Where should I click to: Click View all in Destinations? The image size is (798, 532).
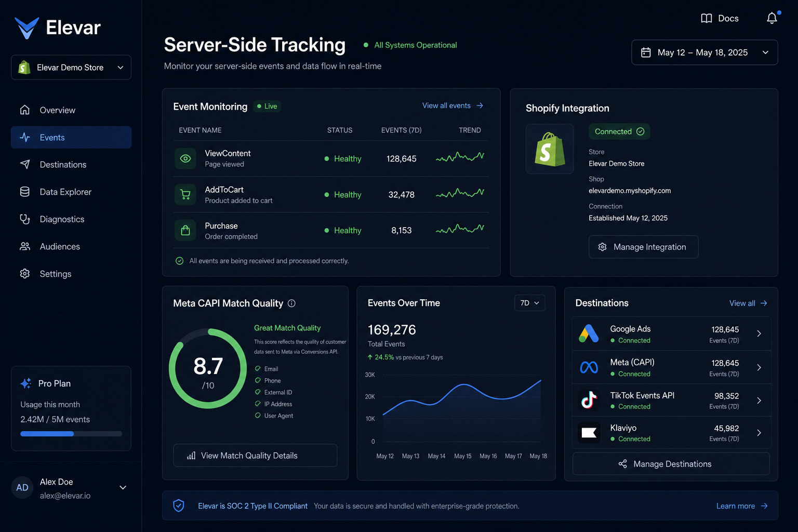748,303
